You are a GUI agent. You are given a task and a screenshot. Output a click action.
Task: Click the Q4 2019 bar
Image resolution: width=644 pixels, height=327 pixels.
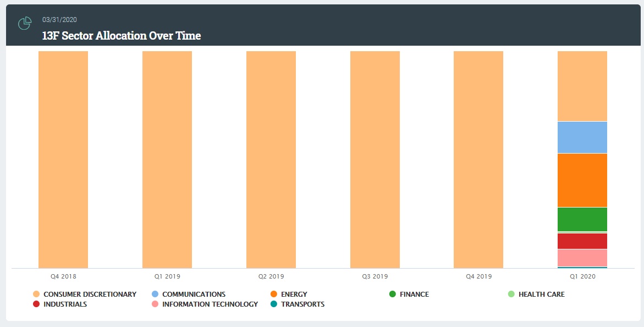478,160
